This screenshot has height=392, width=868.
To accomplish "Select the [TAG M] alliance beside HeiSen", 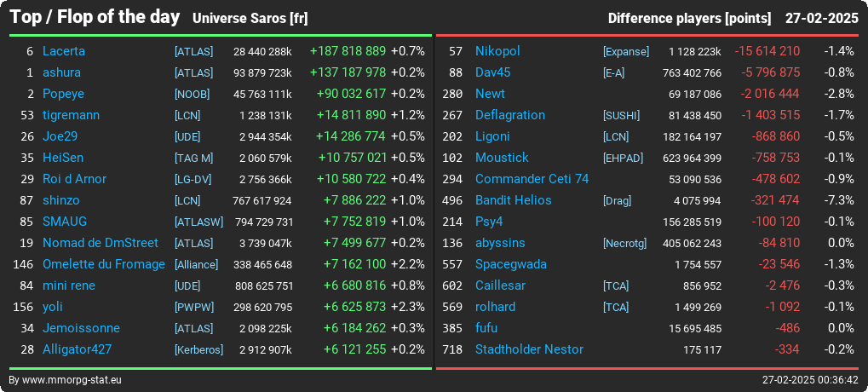I will point(193,158).
